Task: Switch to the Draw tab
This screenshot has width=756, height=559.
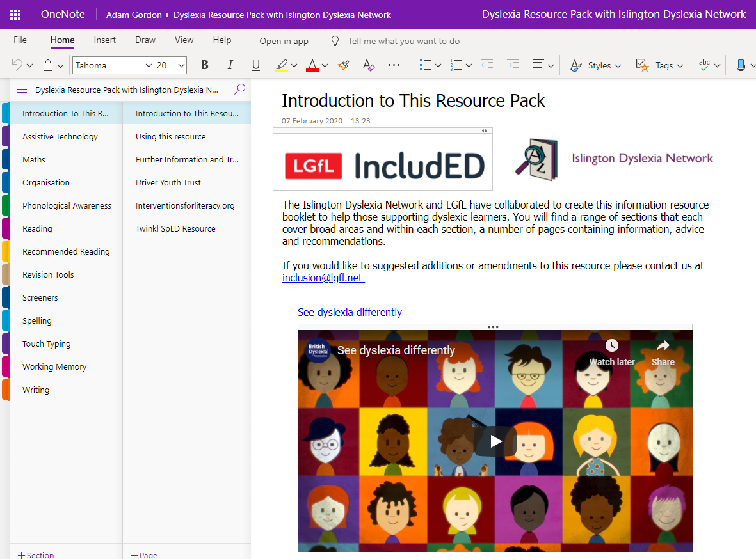Action: pyautogui.click(x=145, y=40)
